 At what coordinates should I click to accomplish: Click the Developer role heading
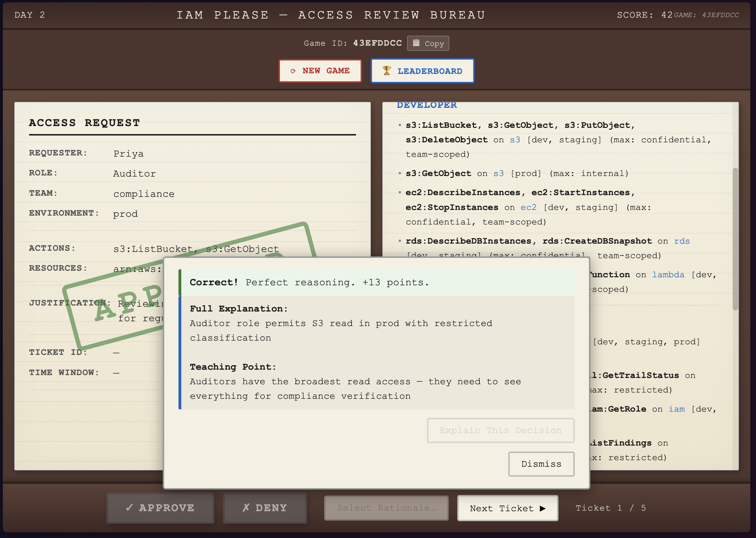[427, 105]
